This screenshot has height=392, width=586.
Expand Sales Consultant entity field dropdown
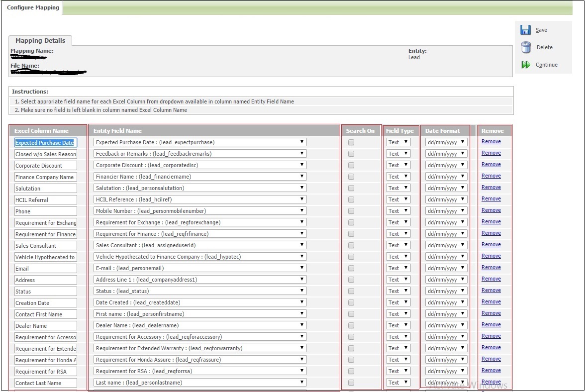[200, 245]
